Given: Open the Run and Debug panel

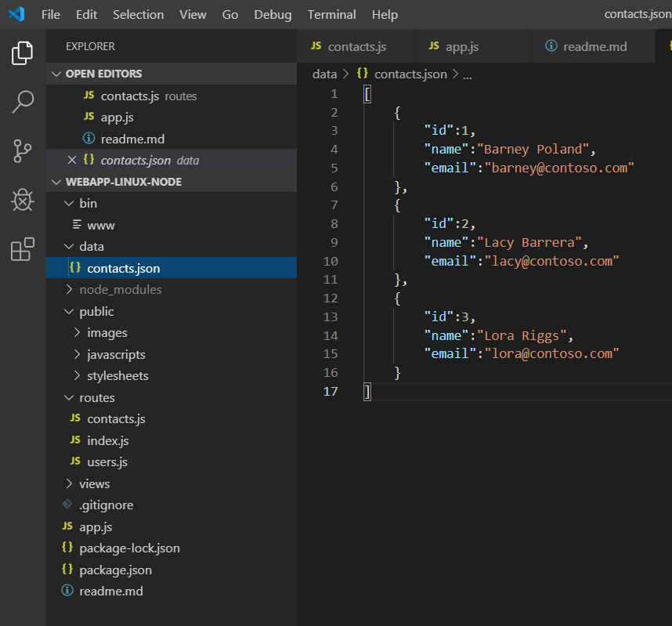Looking at the screenshot, I should (22, 200).
